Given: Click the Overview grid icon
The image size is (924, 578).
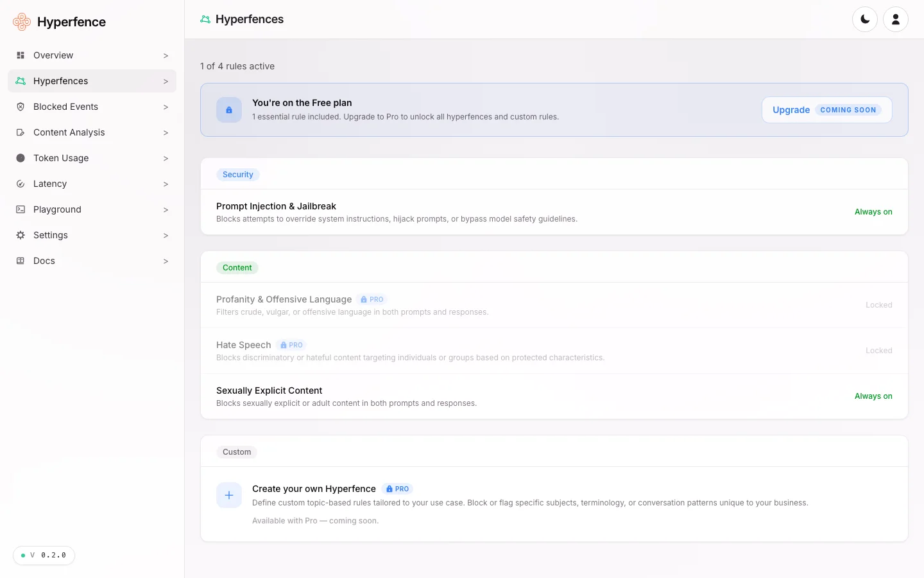Looking at the screenshot, I should tap(21, 55).
